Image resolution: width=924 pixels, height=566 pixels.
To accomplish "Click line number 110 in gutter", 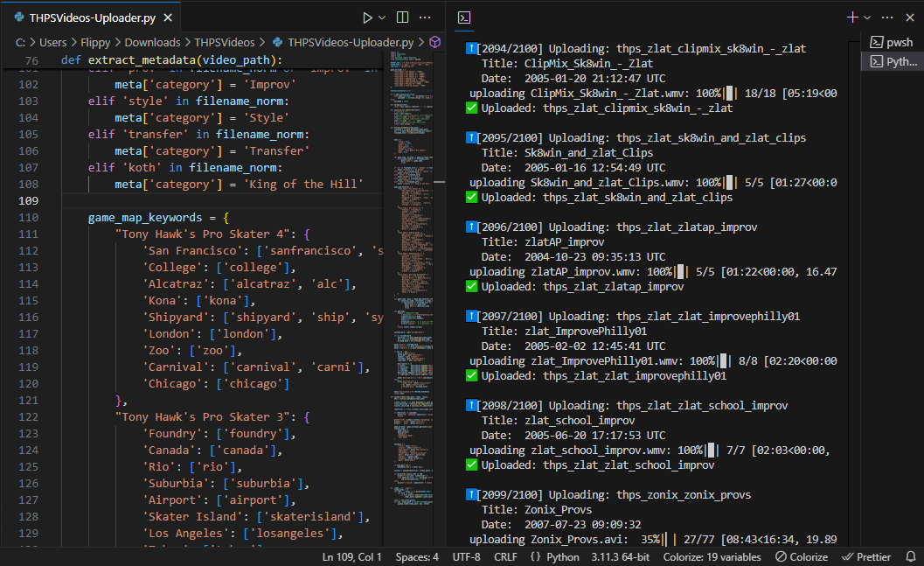I will coord(28,218).
